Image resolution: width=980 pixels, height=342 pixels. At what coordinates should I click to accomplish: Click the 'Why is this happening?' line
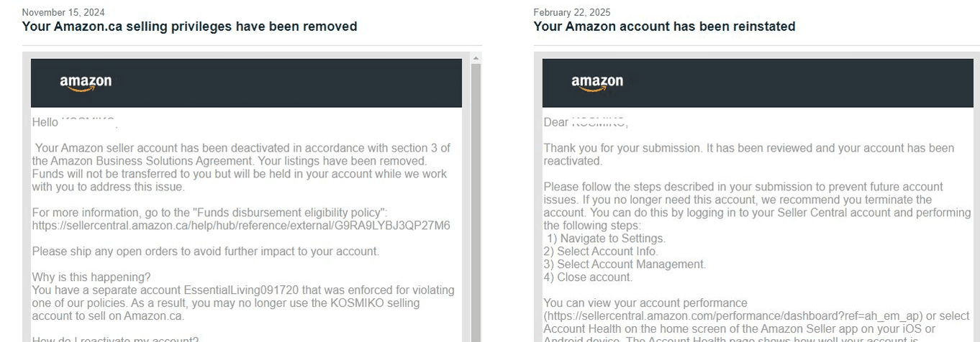91,277
